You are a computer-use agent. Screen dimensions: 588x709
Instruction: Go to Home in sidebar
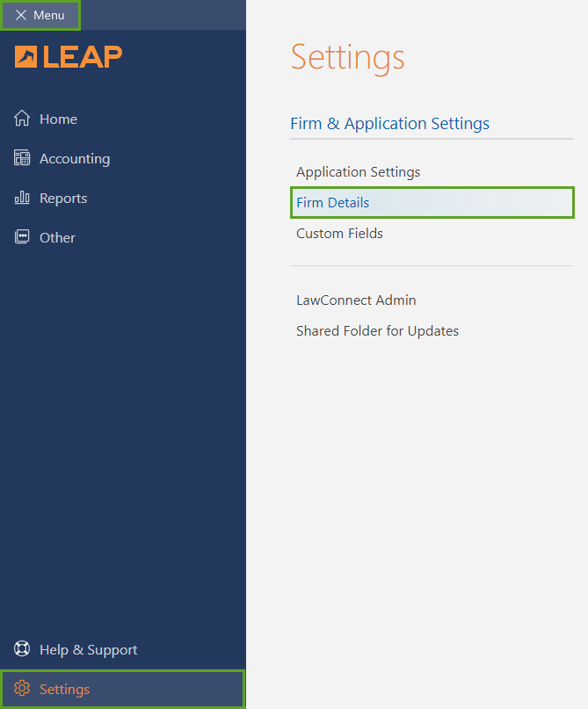58,119
